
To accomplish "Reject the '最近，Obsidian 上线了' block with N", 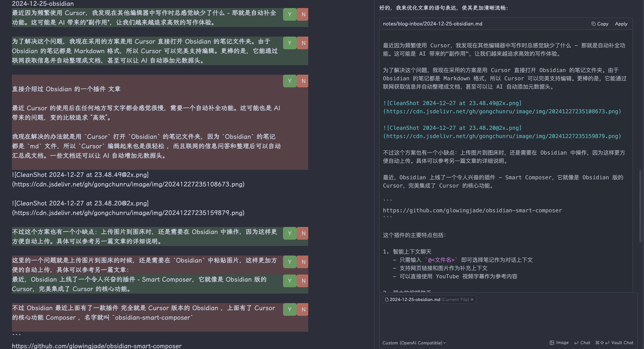I will coord(303,280).
